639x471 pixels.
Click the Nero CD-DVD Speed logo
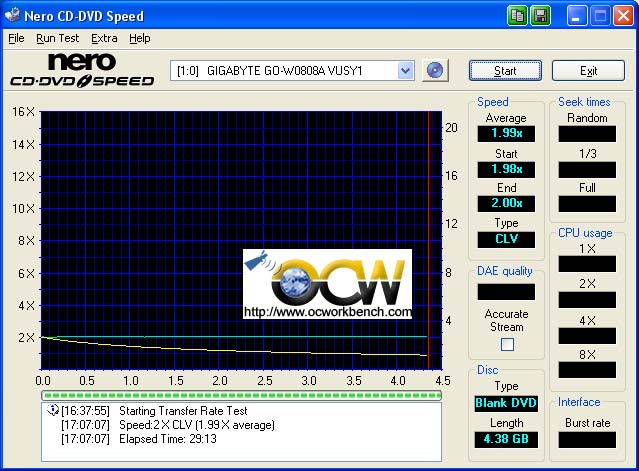pyautogui.click(x=82, y=70)
